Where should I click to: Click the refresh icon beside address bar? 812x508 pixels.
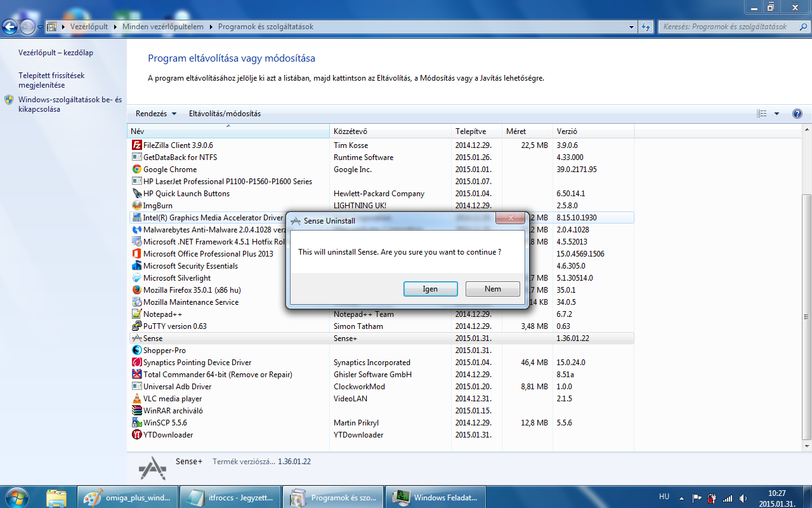[646, 27]
